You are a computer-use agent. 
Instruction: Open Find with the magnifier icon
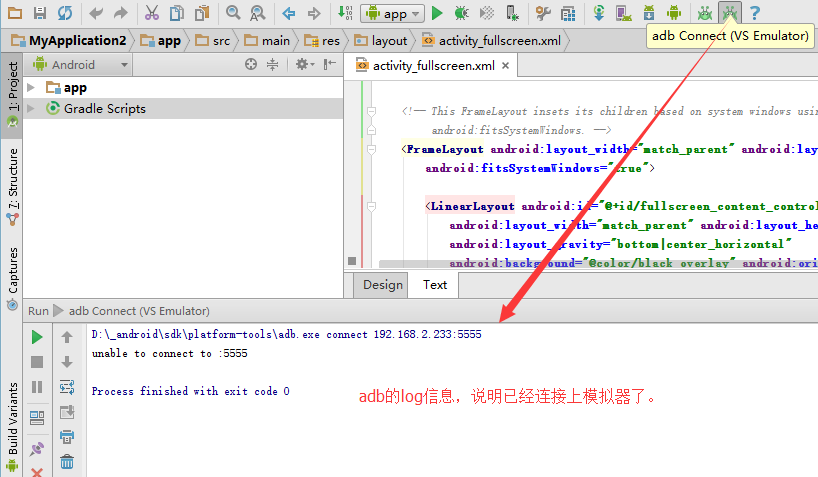pos(233,13)
